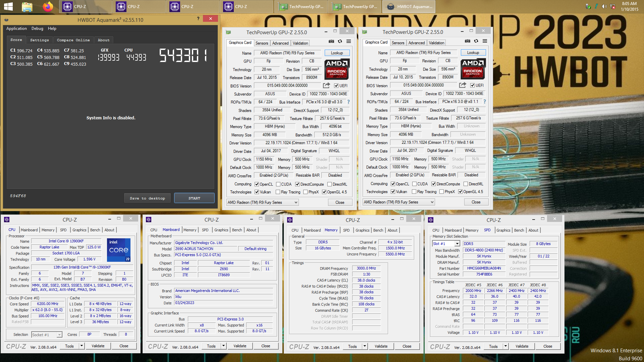Toggle PhysX checkbox in right GPU-Z
The image size is (644, 362).
(x=441, y=192)
